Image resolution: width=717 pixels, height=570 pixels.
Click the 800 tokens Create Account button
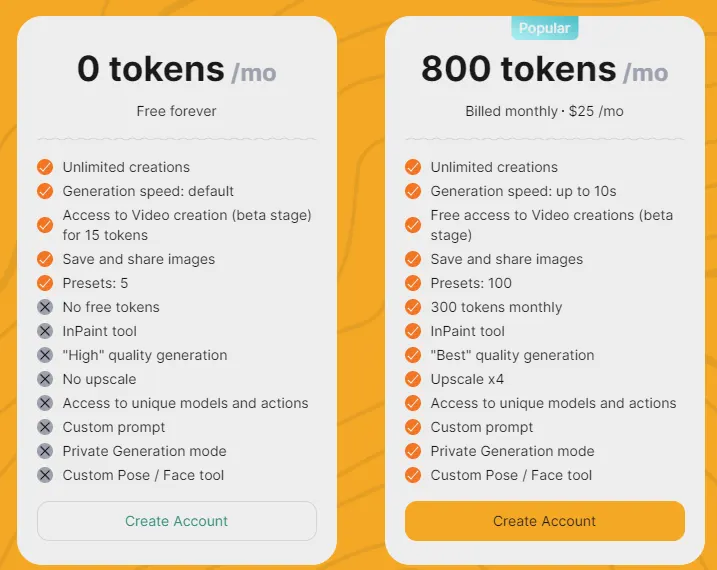[544, 521]
